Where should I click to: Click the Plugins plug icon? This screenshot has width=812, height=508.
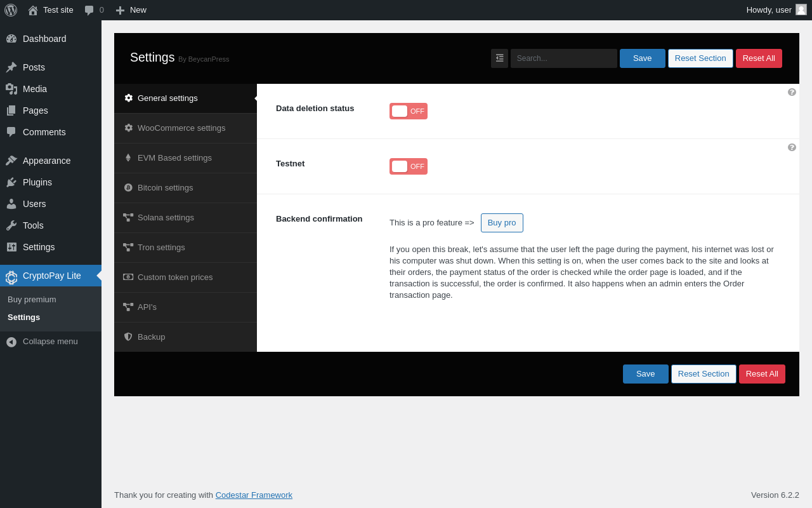(x=11, y=182)
